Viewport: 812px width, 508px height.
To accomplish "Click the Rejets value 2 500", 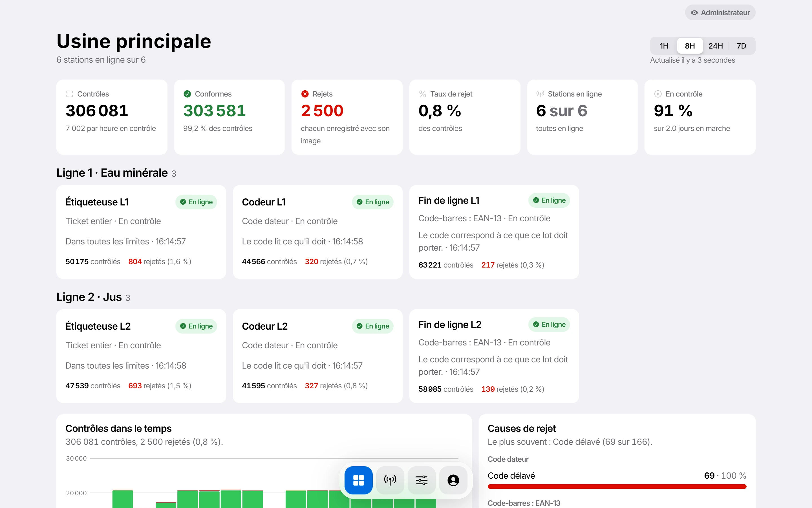I will pos(322,111).
